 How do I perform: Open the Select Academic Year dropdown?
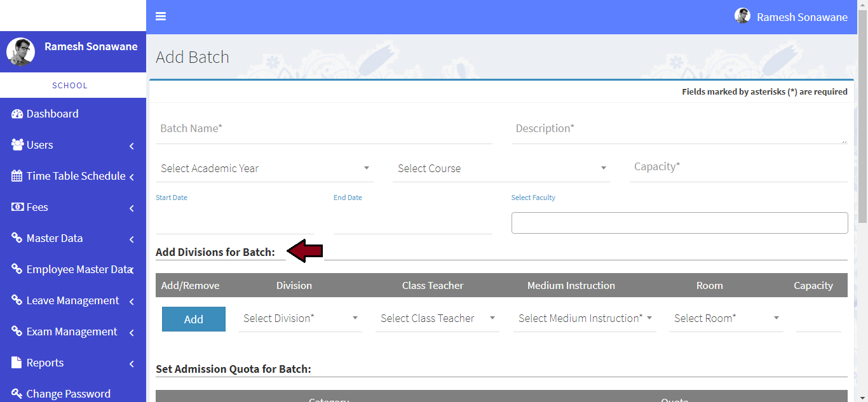tap(264, 168)
